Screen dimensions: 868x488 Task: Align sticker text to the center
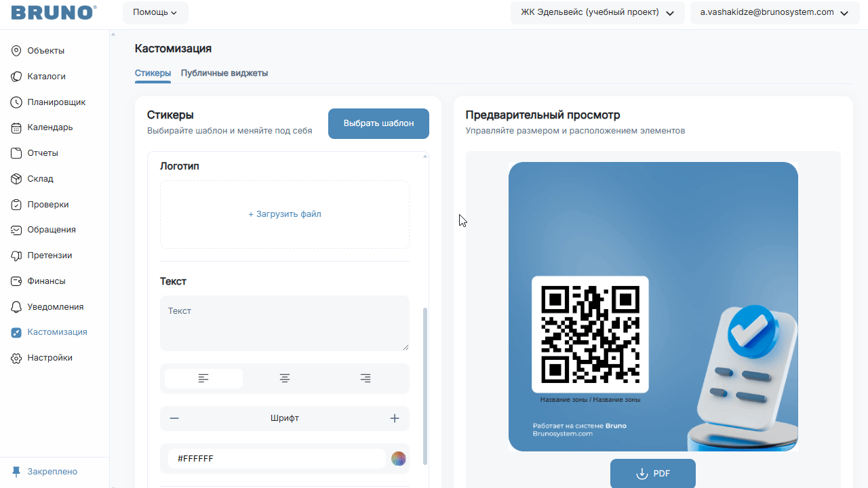pos(285,378)
